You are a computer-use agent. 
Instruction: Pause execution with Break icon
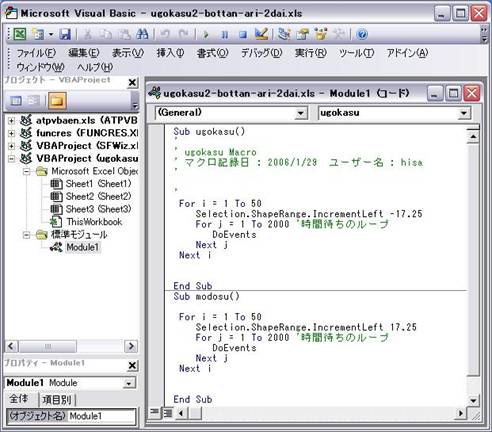[225, 34]
